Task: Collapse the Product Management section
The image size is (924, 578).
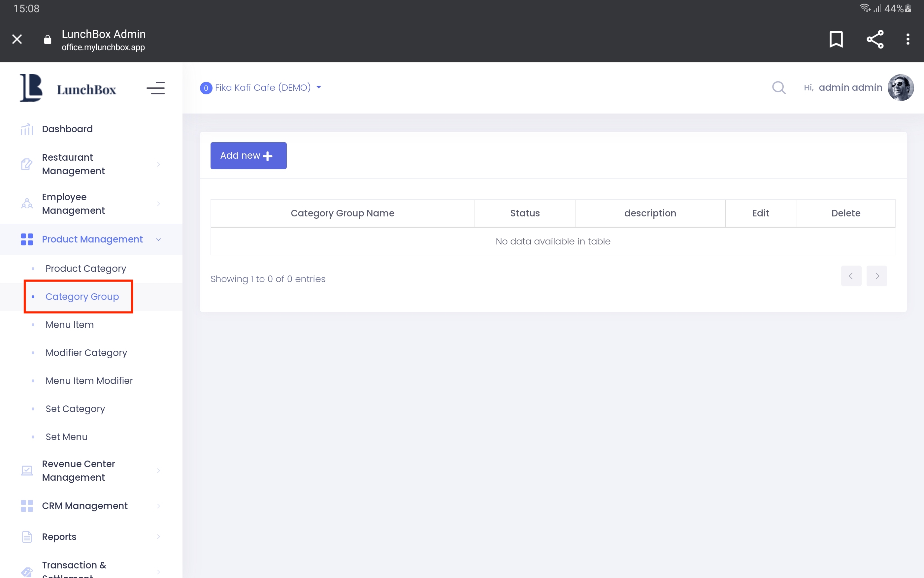Action: [92, 239]
